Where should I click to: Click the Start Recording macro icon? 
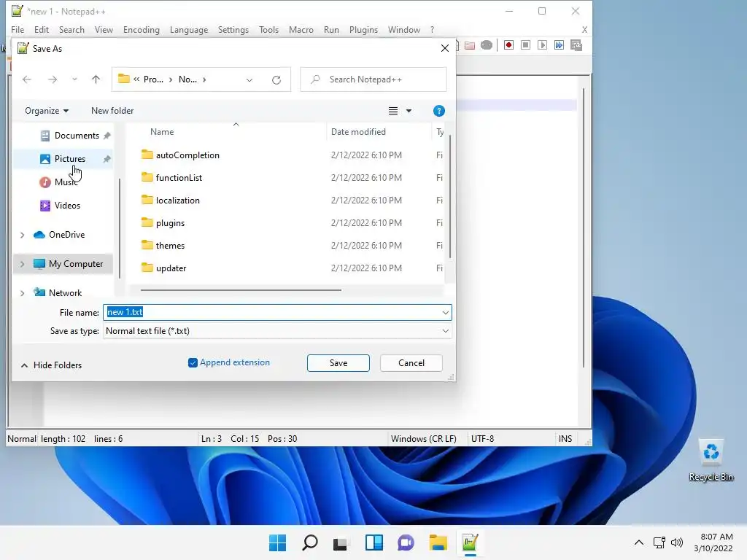[508, 45]
